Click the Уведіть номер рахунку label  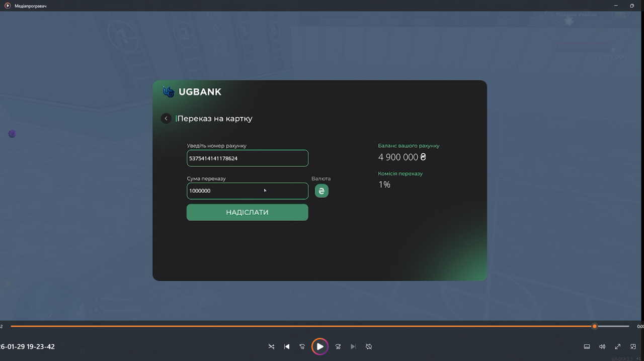point(217,146)
